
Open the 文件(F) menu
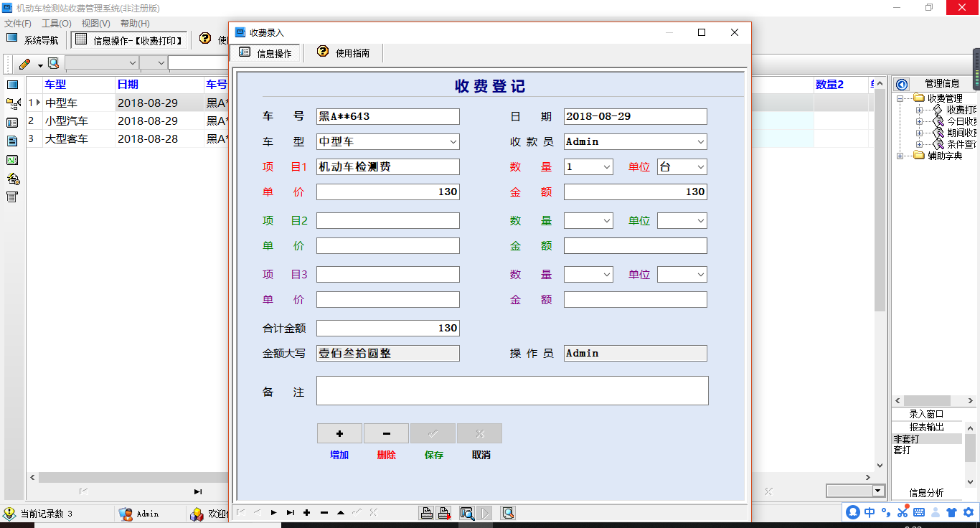point(18,24)
